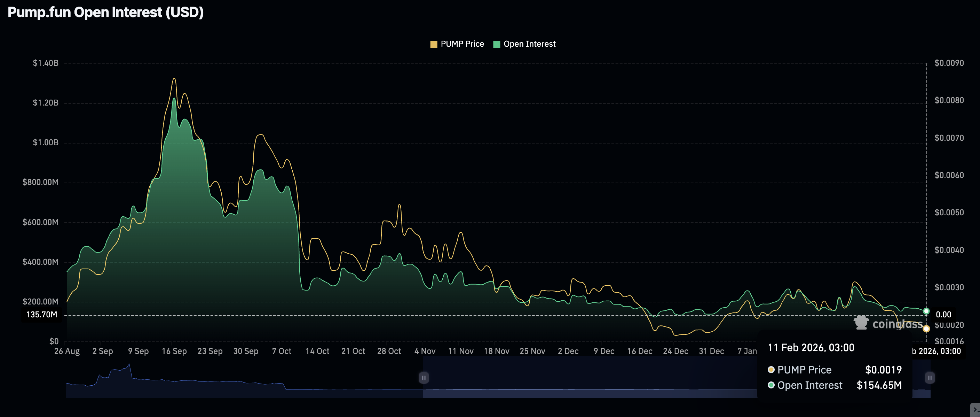This screenshot has height=417, width=980.
Task: Click the Pump.fun Open Interest (USD) title
Action: (105, 12)
